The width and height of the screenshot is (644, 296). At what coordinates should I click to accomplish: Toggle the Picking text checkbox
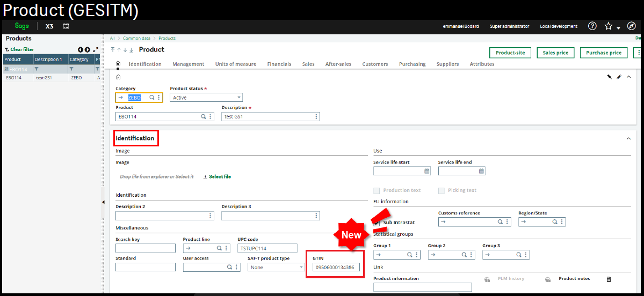[x=442, y=191]
